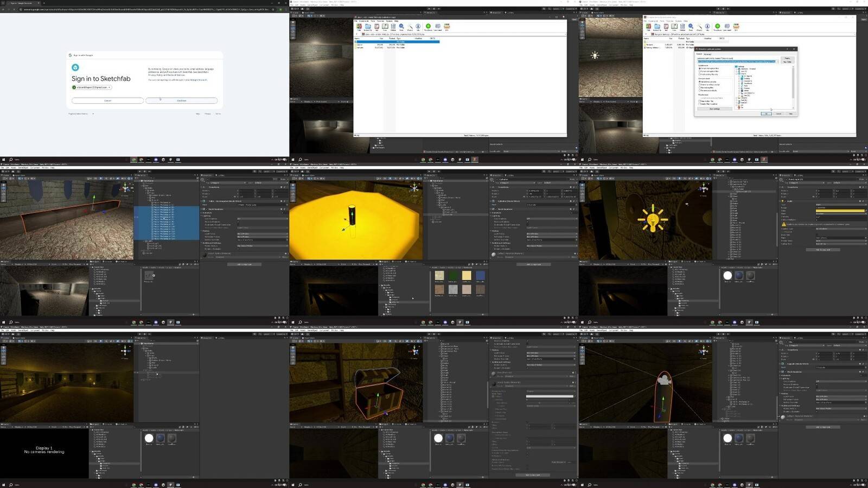Click bookmark star in Sketchfab sign-in browser
The image size is (868, 488).
click(273, 9)
